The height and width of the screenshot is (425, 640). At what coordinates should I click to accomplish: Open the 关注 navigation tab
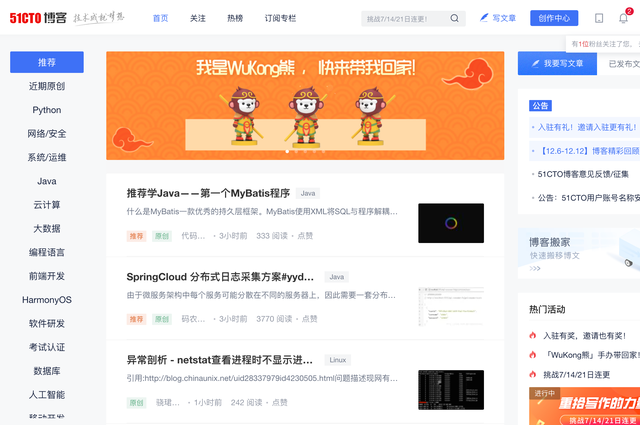(198, 18)
